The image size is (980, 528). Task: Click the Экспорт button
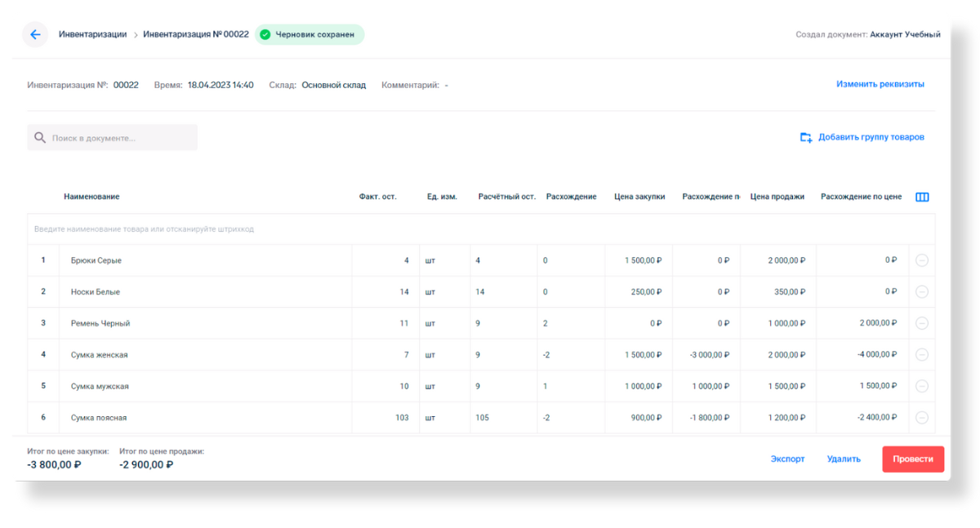coord(787,459)
